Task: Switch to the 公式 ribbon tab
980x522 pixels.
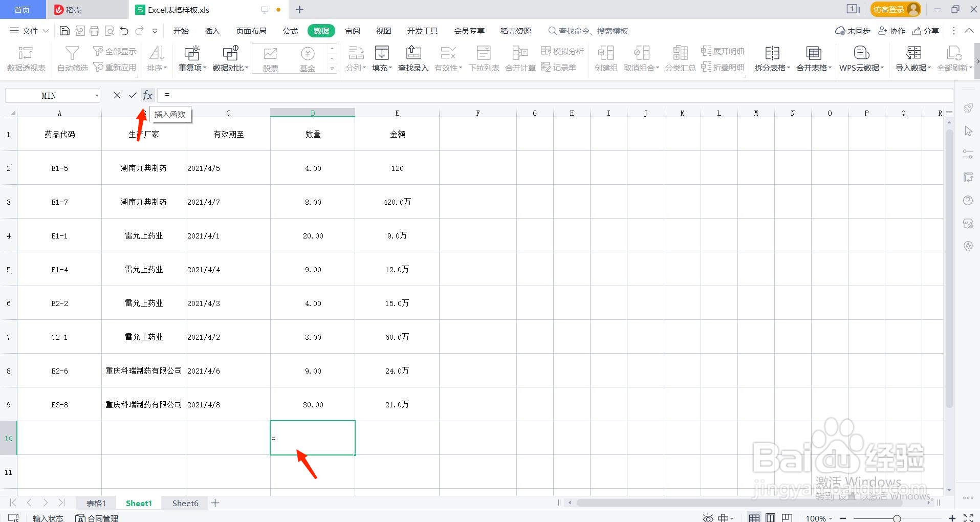Action: point(290,31)
